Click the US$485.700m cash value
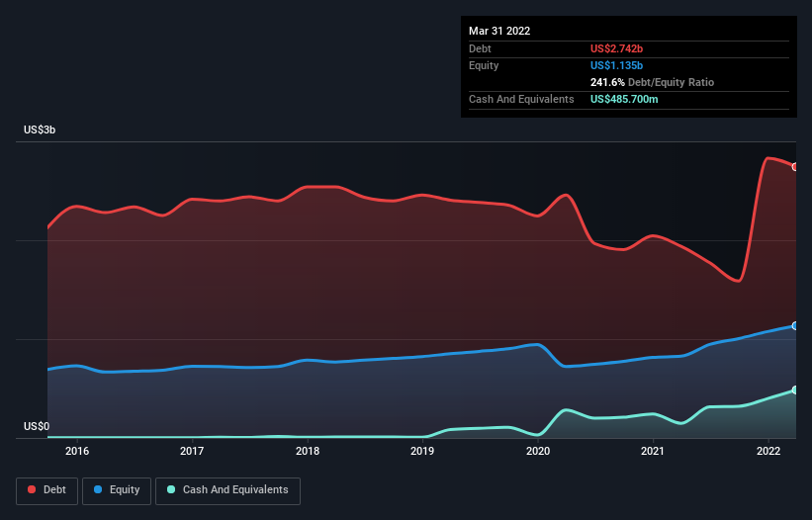812x520 pixels. [x=624, y=99]
